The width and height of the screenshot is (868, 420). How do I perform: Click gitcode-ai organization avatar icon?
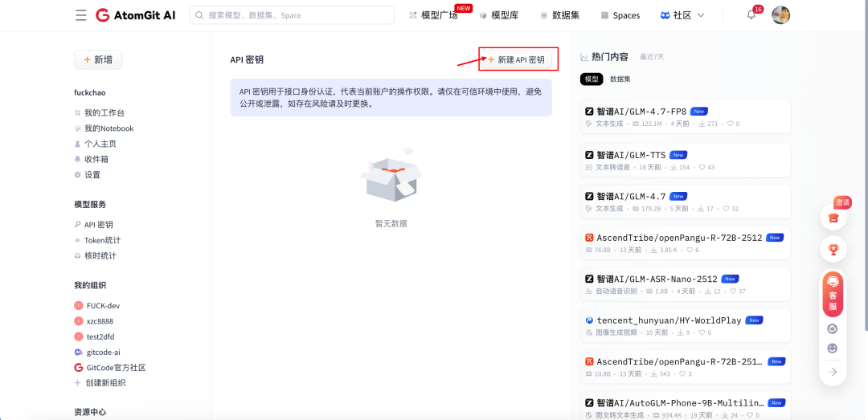tap(78, 352)
